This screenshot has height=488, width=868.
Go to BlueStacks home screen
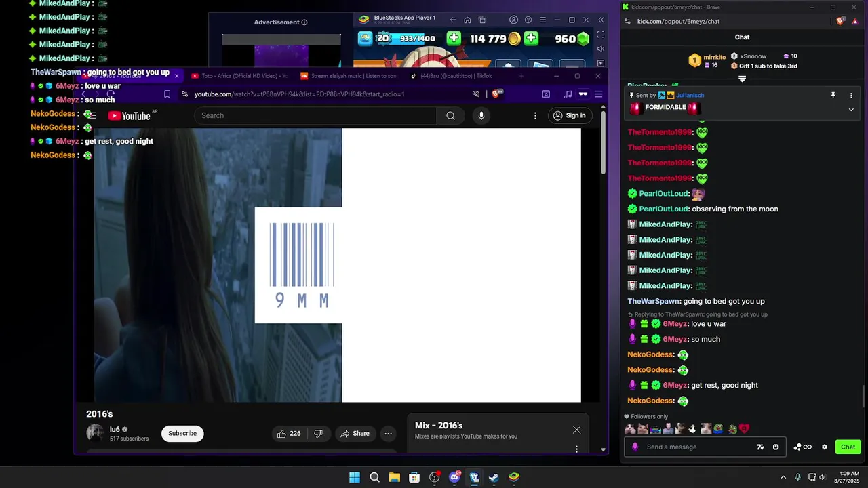point(467,20)
